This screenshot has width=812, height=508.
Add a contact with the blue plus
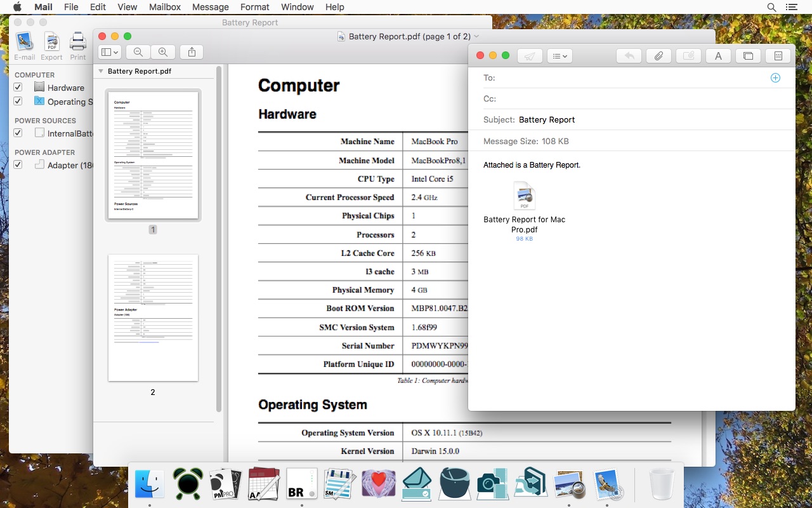tap(775, 77)
